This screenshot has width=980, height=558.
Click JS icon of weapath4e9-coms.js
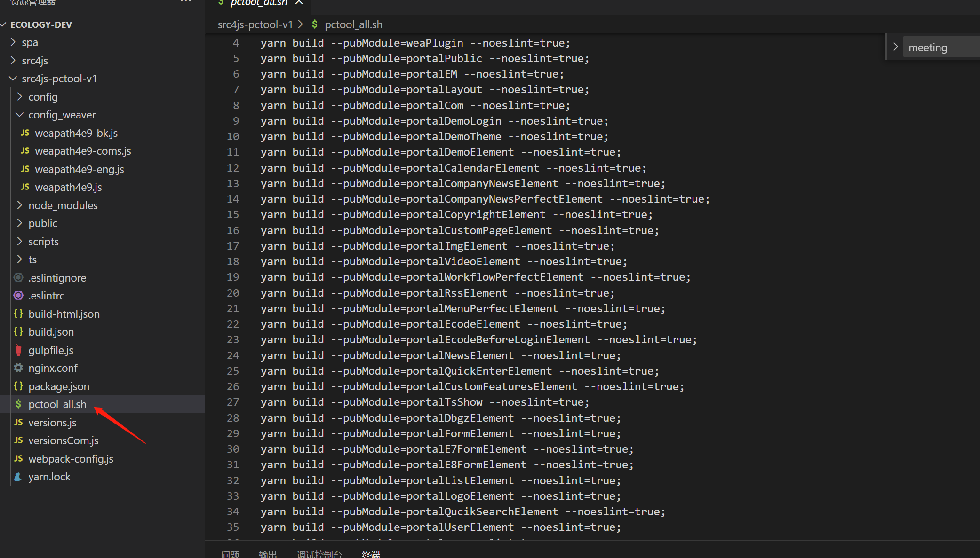[x=25, y=151]
